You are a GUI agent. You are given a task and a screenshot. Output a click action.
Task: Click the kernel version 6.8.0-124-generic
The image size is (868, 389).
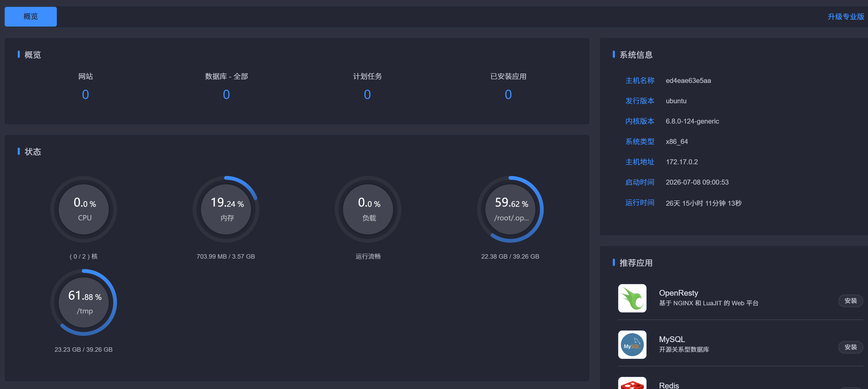point(692,121)
